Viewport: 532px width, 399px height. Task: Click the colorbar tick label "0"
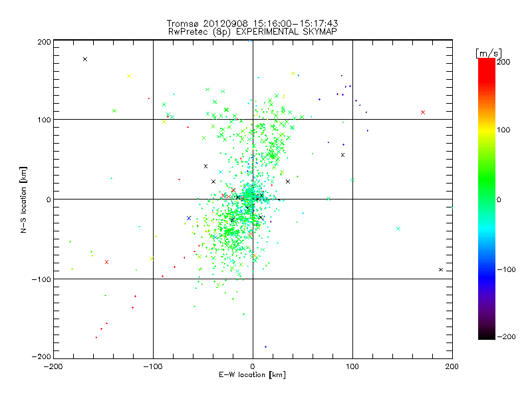point(499,199)
